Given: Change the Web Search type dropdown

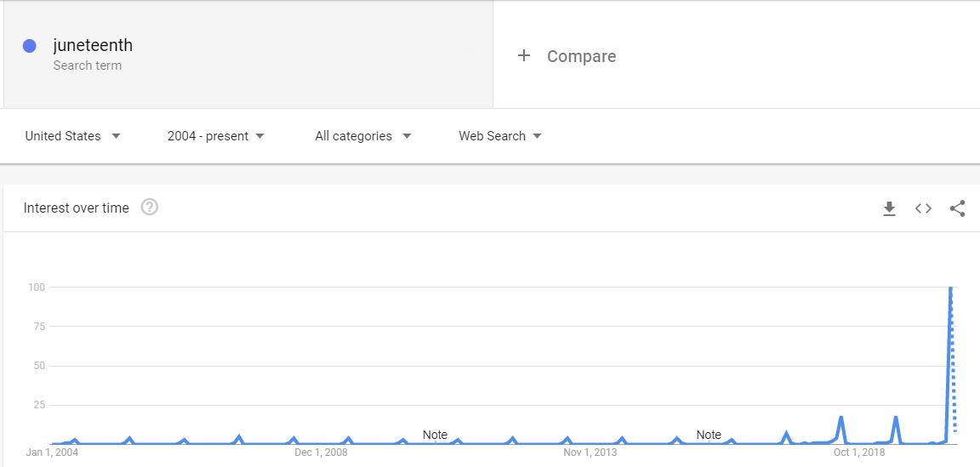Looking at the screenshot, I should click(x=500, y=136).
